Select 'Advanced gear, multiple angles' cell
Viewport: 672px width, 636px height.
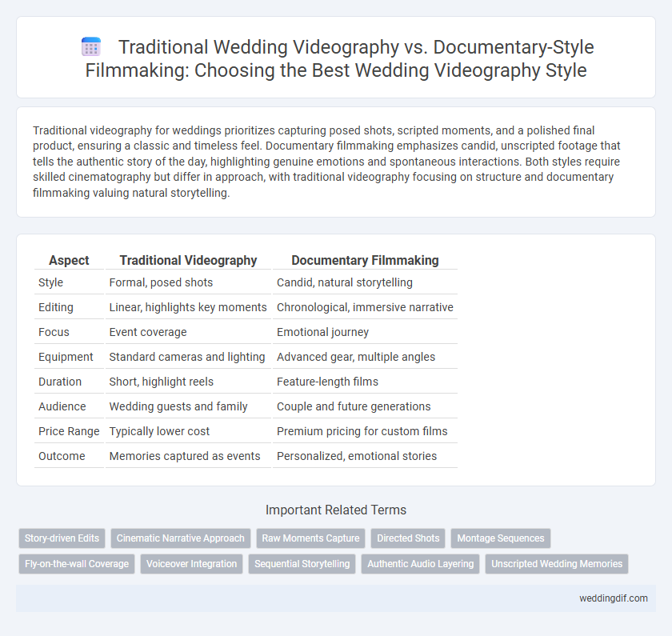pyautogui.click(x=365, y=357)
